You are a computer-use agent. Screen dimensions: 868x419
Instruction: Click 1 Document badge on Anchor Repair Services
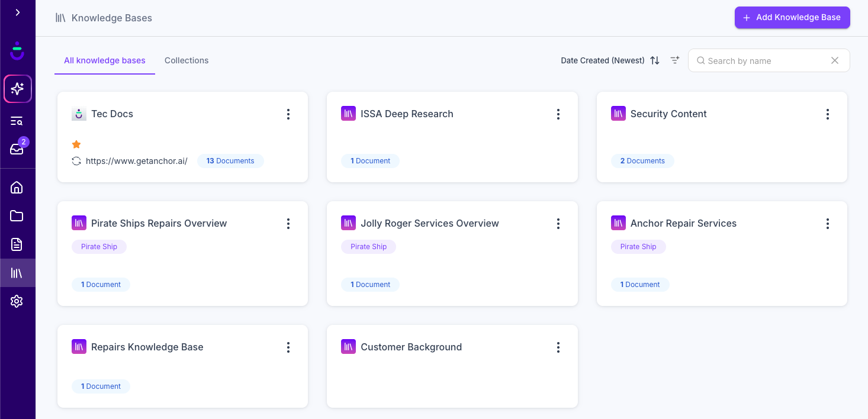(640, 285)
